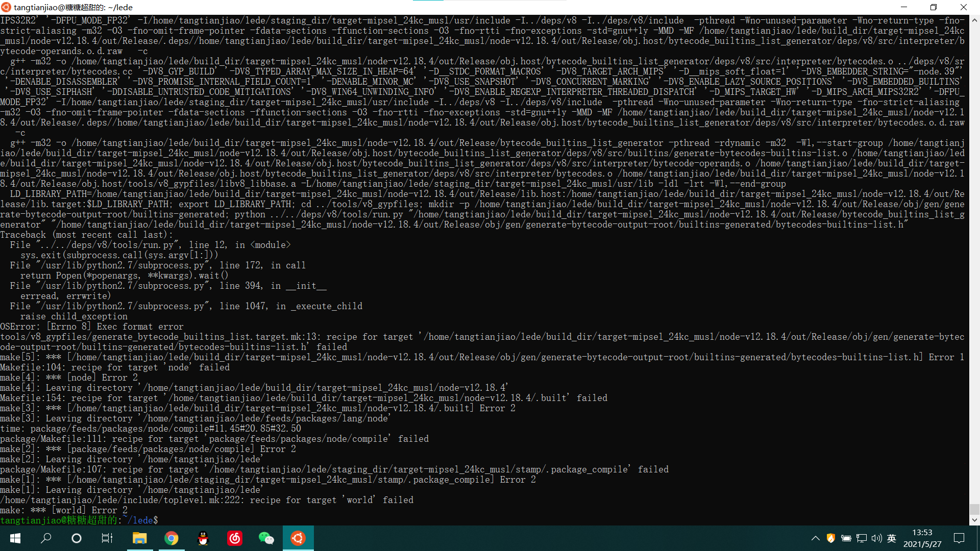Open Task View on taskbar

(107, 538)
